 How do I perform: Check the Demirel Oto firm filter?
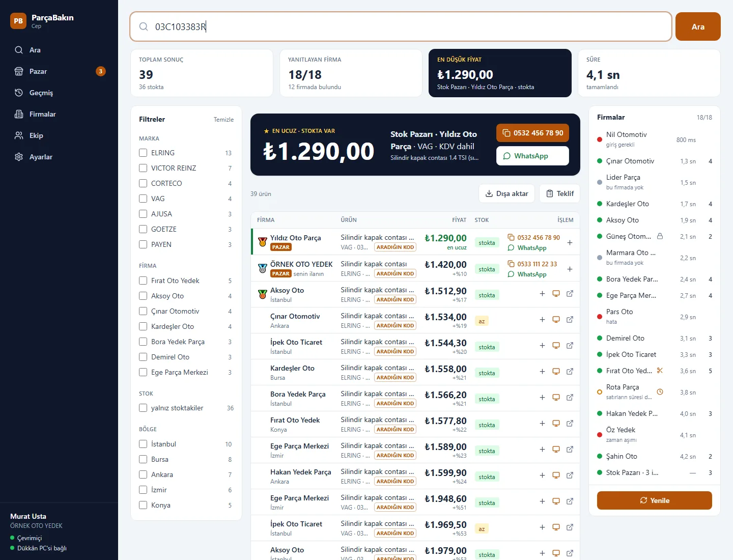143,357
